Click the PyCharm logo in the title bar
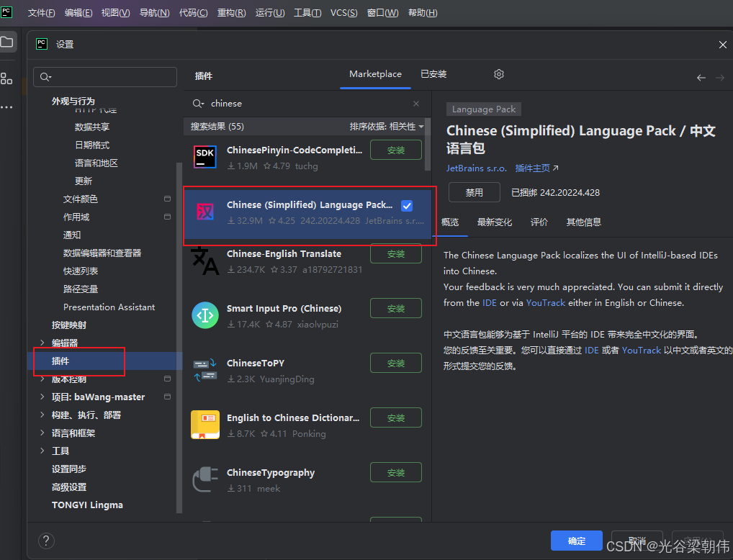The width and height of the screenshot is (733, 560). [6, 12]
